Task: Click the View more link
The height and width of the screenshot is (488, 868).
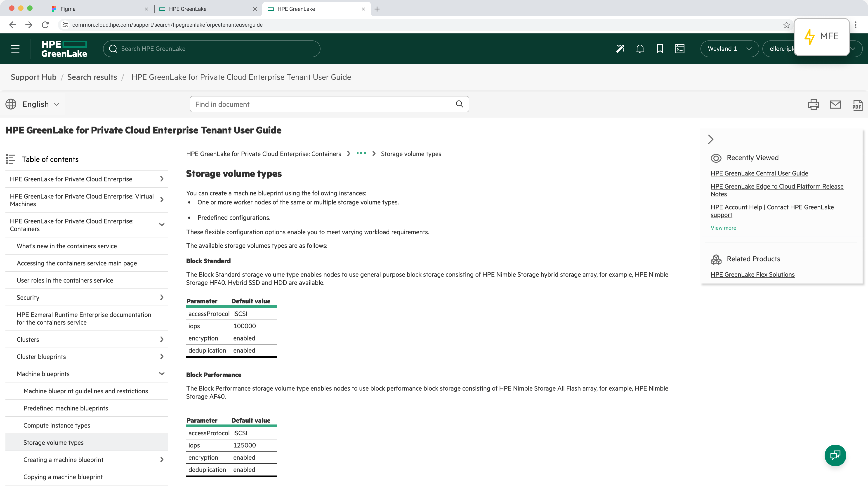Action: (x=723, y=228)
